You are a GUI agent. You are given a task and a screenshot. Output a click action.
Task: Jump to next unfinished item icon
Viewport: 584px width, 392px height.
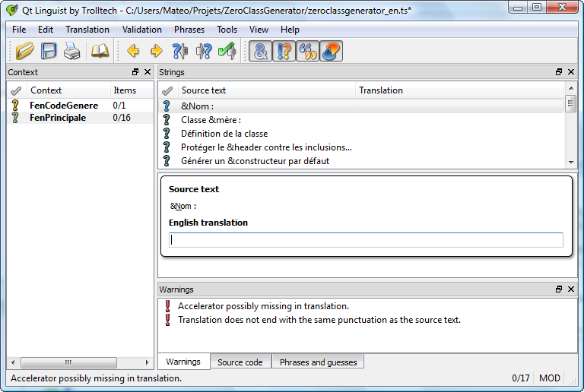(204, 51)
